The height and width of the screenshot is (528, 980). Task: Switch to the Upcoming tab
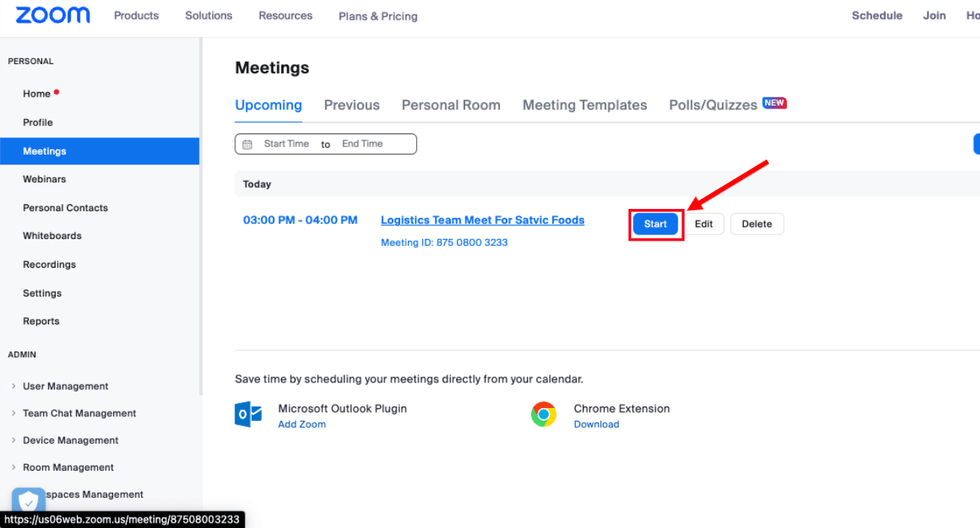268,106
